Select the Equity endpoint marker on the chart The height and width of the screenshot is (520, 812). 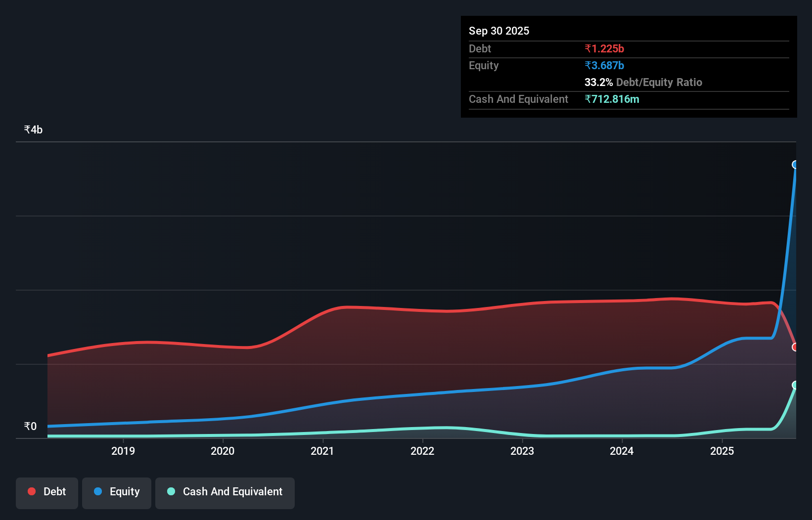click(795, 165)
